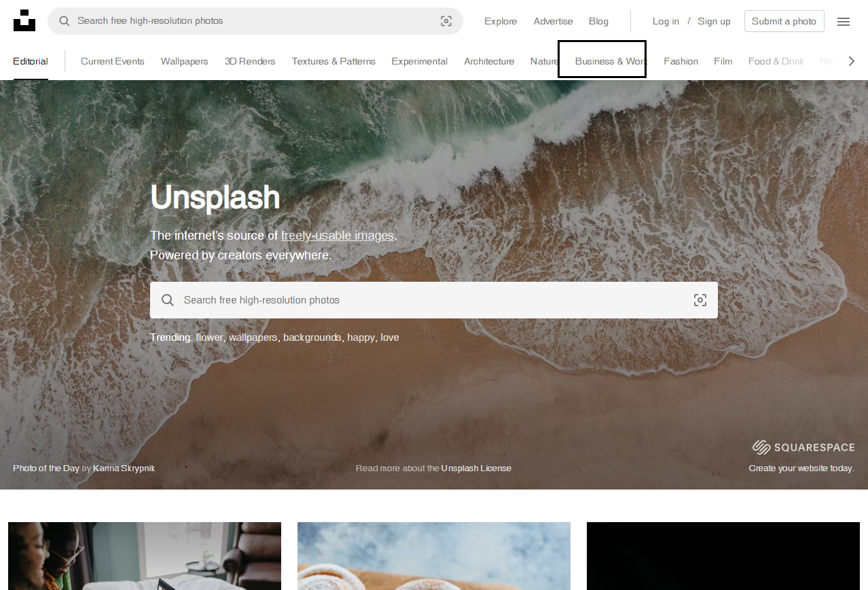Open visual search in hero search box
This screenshot has width=868, height=590.
pyautogui.click(x=700, y=300)
